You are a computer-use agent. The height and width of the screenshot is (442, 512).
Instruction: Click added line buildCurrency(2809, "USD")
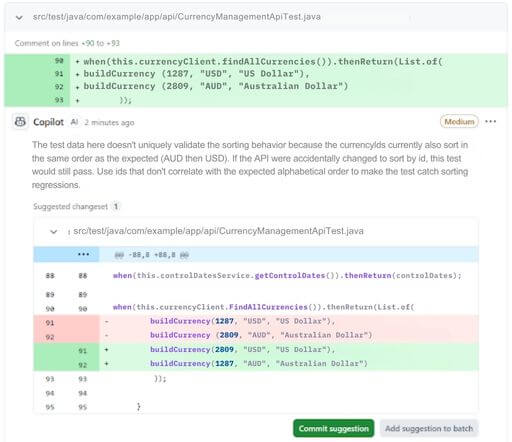click(243, 350)
